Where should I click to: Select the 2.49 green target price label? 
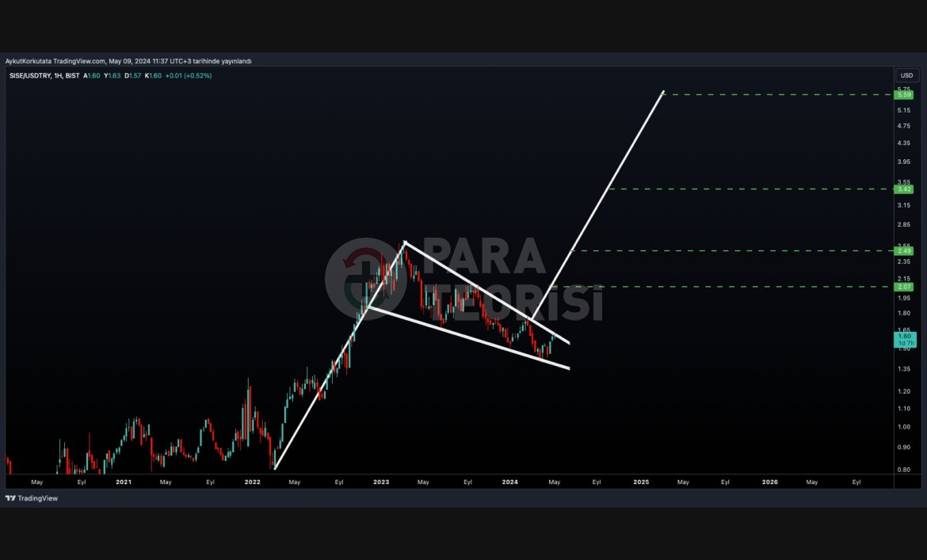[904, 251]
